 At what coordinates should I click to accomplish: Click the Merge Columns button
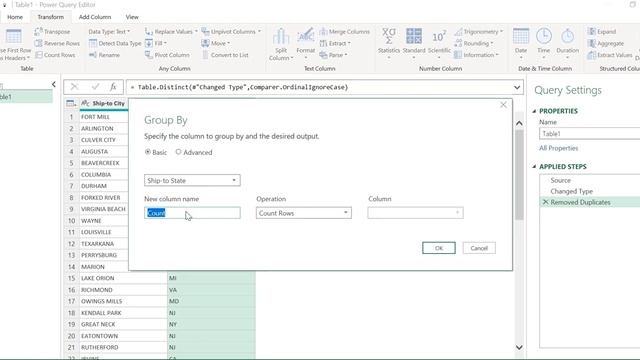click(x=344, y=31)
